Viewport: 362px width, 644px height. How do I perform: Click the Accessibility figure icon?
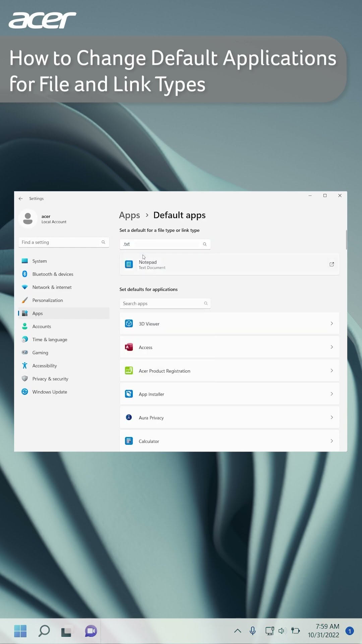click(x=25, y=366)
